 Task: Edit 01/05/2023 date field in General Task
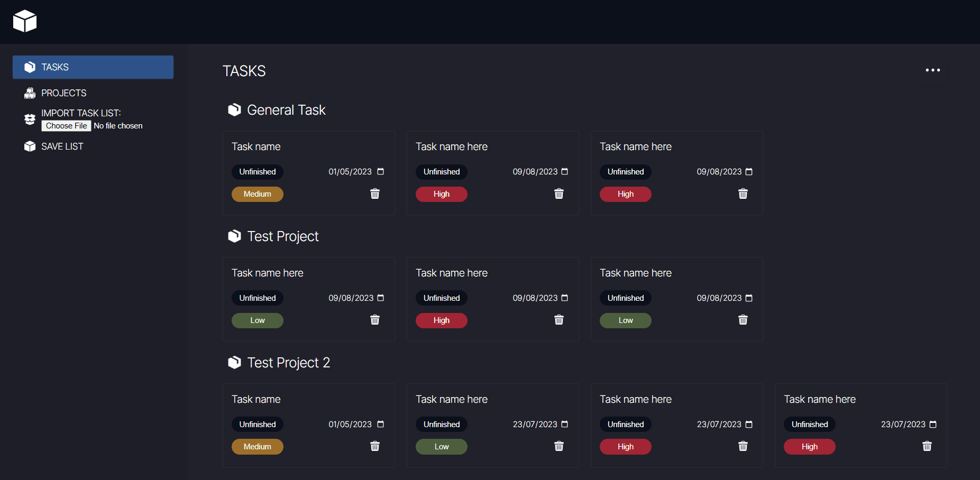356,172
